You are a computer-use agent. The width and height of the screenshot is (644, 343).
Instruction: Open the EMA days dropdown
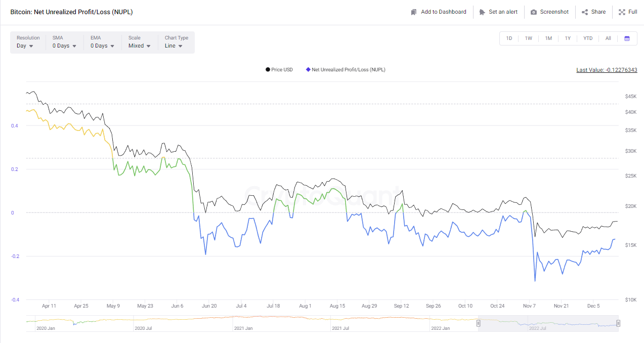tap(102, 46)
